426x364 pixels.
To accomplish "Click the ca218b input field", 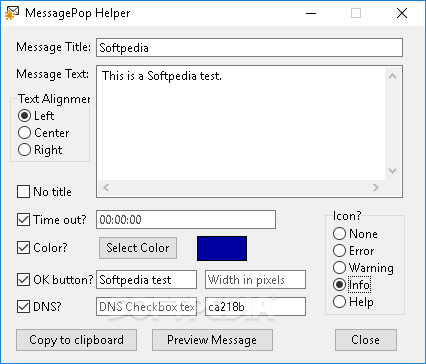I will (x=255, y=307).
